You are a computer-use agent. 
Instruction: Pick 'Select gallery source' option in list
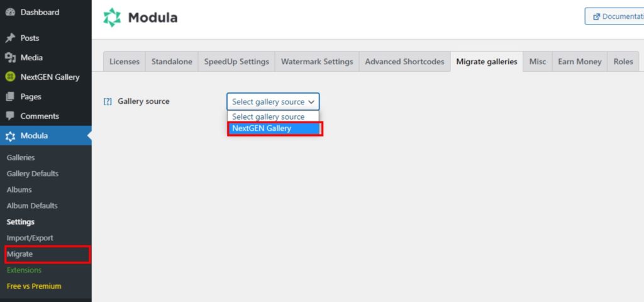pyautogui.click(x=273, y=116)
